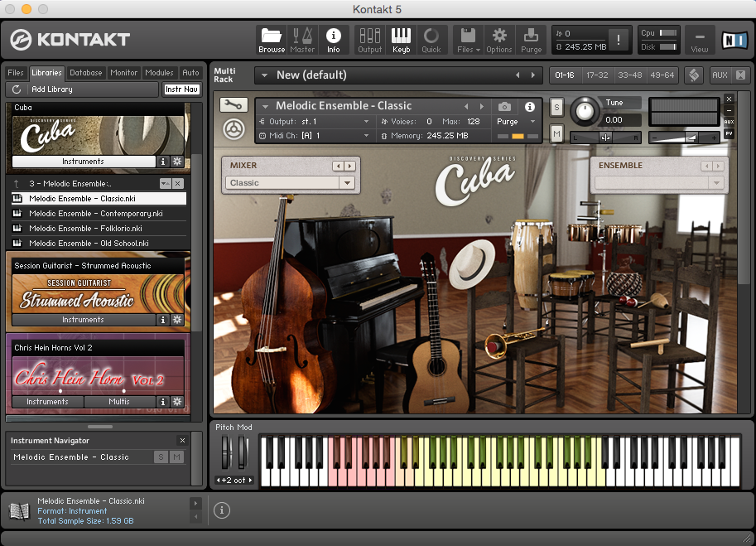The width and height of the screenshot is (756, 546).
Task: Open the Mixer preset dropdown
Action: click(x=347, y=183)
